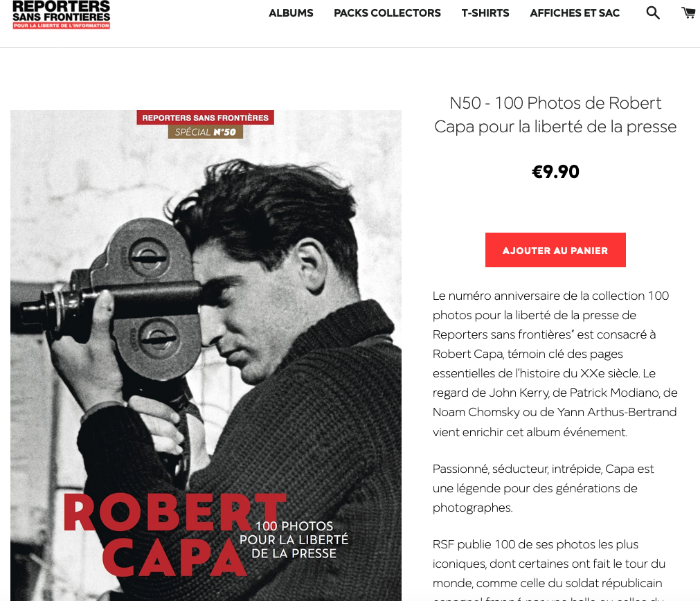Open the shopping cart icon
Image resolution: width=700 pixels, height=601 pixels.
click(x=690, y=12)
